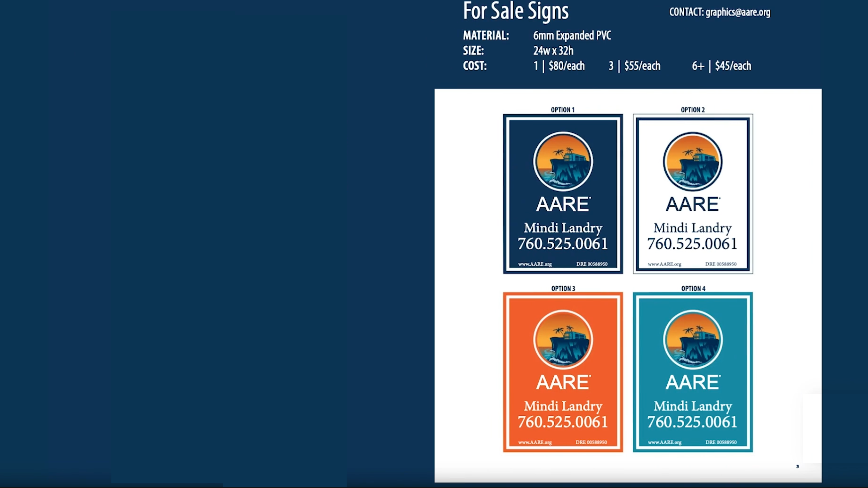Click the '24w x 32h' size value
868x488 pixels.
click(553, 51)
